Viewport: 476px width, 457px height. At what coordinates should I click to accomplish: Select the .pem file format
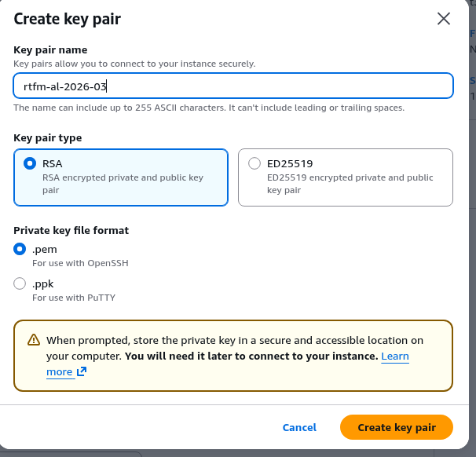[x=20, y=250]
